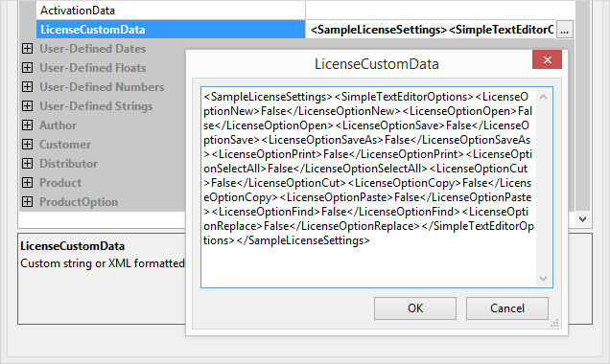The width and height of the screenshot is (610, 364).
Task: Click the dialog resize grip corner
Action: click(554, 323)
